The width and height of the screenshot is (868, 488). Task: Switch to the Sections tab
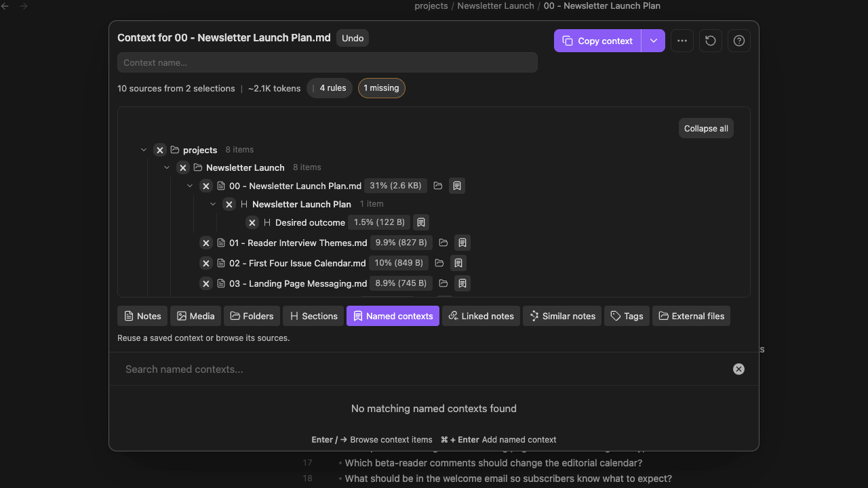pos(313,316)
